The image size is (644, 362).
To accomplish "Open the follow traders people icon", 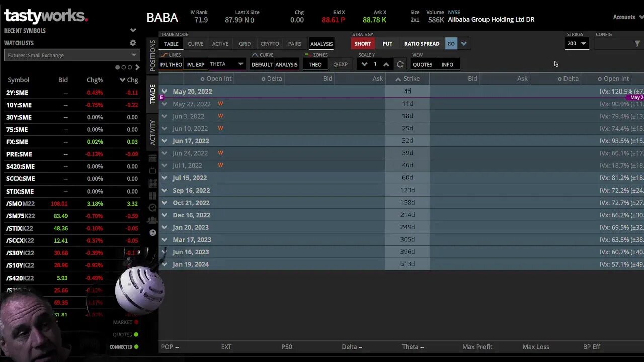I will coord(153,220).
